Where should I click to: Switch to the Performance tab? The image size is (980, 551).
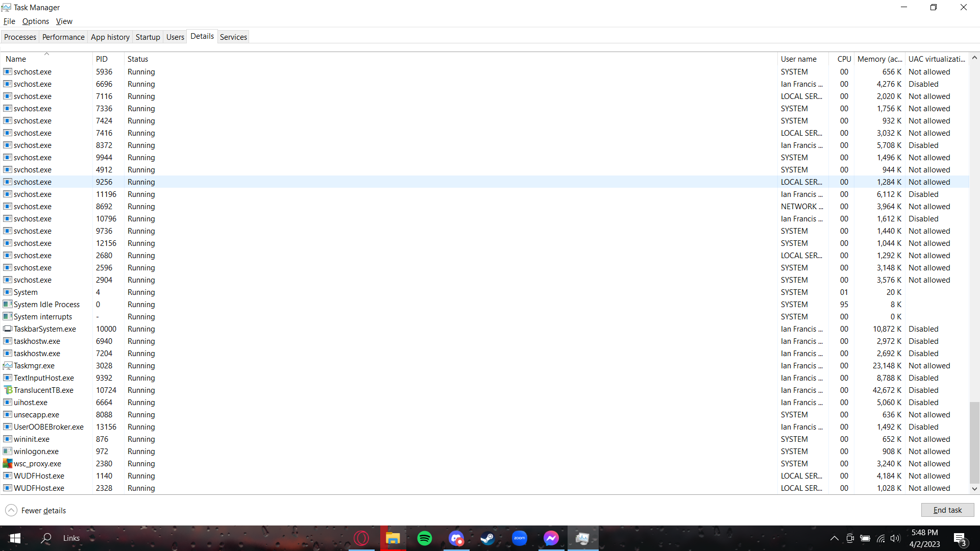[x=63, y=36]
